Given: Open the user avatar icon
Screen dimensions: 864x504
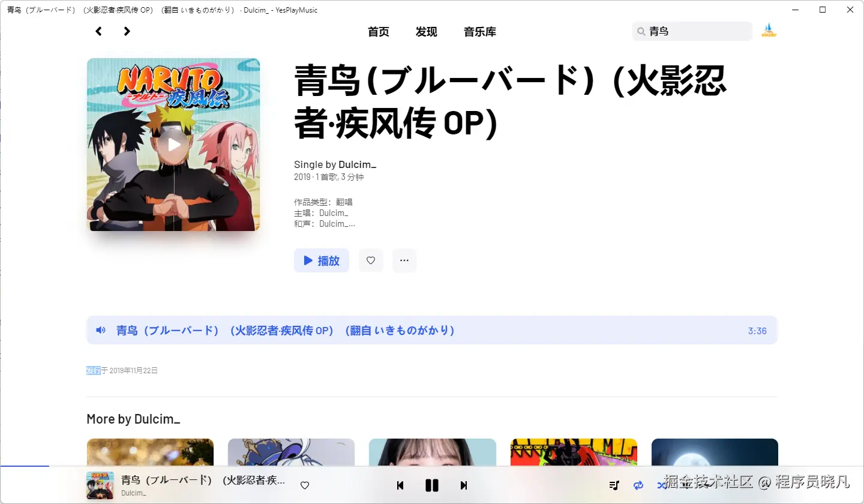Looking at the screenshot, I should pos(769,30).
